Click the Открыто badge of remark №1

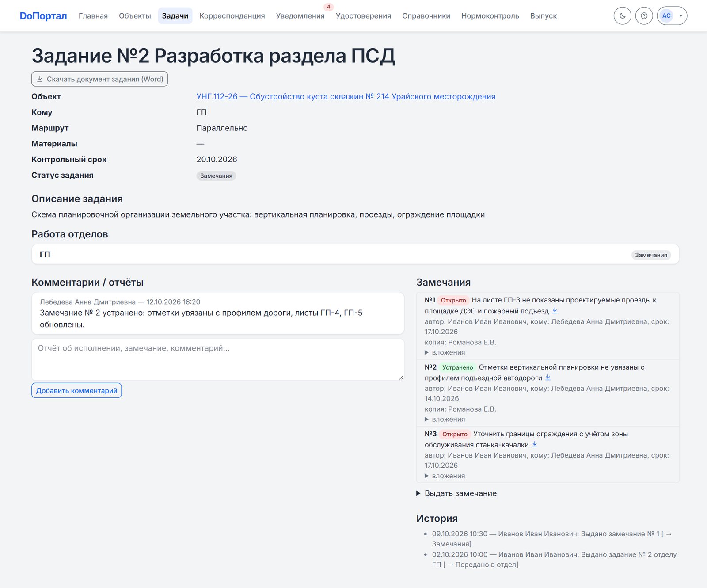pyautogui.click(x=453, y=300)
